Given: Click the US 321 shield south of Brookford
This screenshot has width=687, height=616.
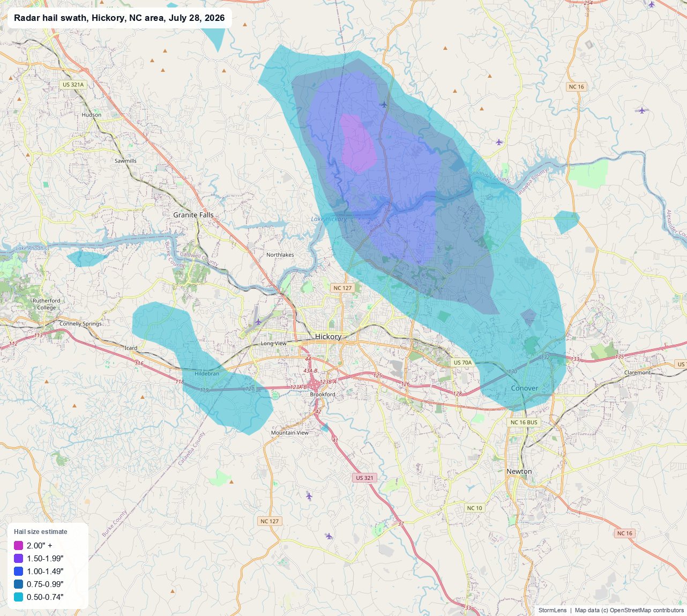Looking at the screenshot, I should coord(364,478).
